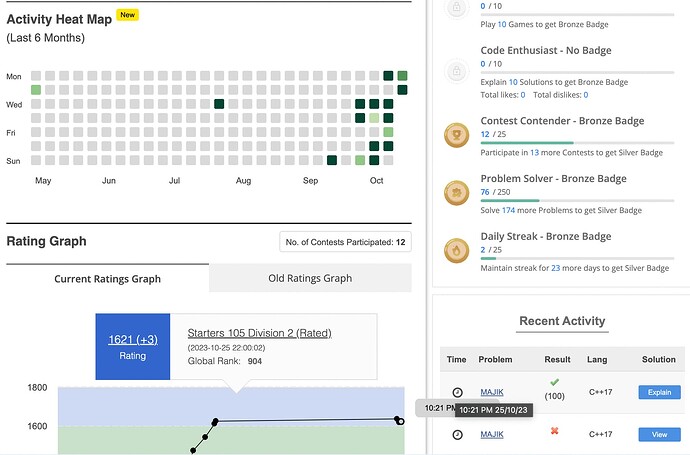Click the Explain button for MAJIK solution

coord(659,392)
